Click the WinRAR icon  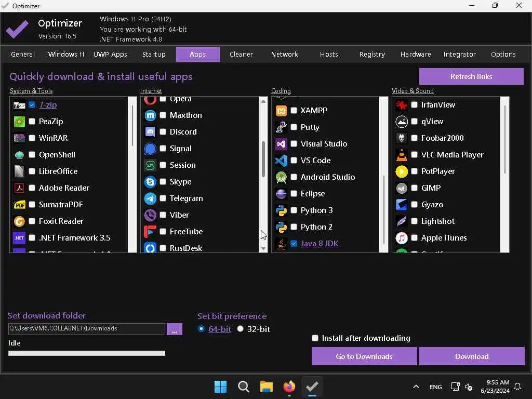tap(19, 138)
